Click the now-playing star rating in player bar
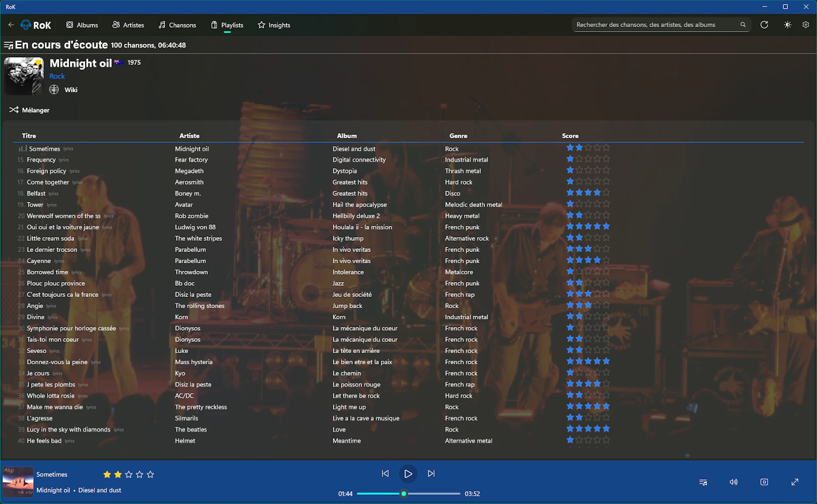This screenshot has height=504, width=817. [129, 474]
